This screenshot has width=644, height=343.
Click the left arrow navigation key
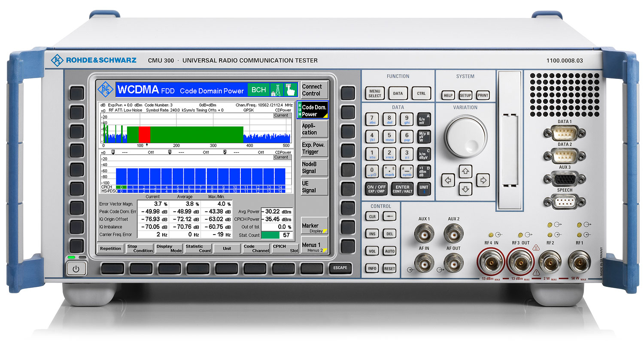(x=448, y=180)
